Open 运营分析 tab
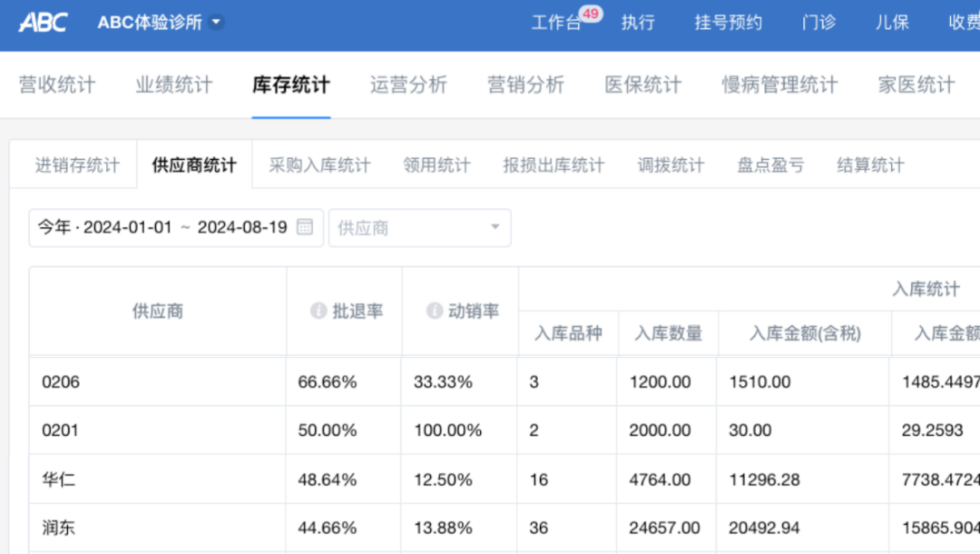 (408, 85)
